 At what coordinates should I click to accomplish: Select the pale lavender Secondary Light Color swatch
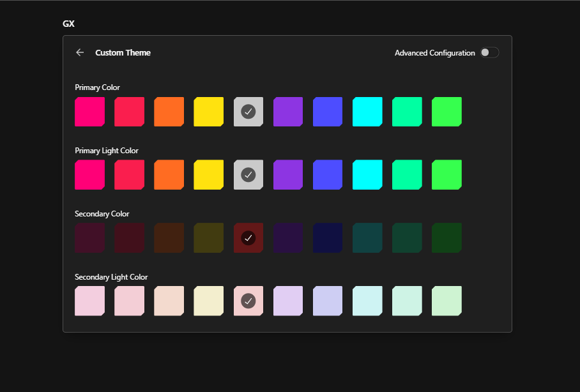click(288, 301)
